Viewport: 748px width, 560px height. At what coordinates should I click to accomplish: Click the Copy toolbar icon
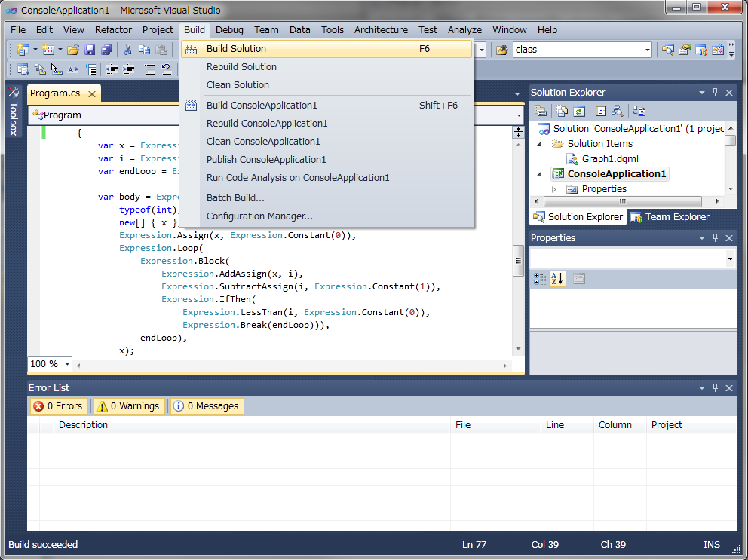145,50
